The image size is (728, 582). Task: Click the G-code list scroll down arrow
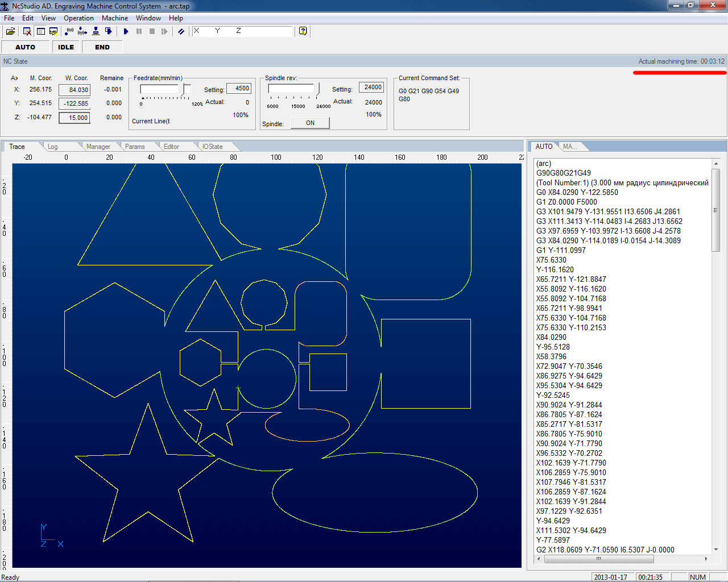(x=716, y=549)
